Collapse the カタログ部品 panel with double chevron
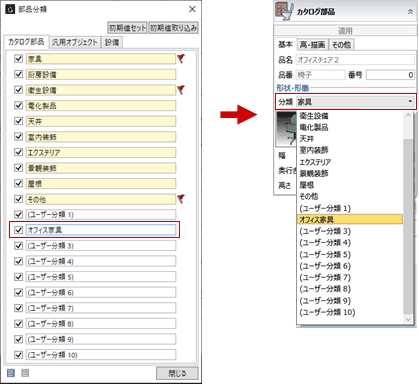The image size is (419, 384). (410, 12)
